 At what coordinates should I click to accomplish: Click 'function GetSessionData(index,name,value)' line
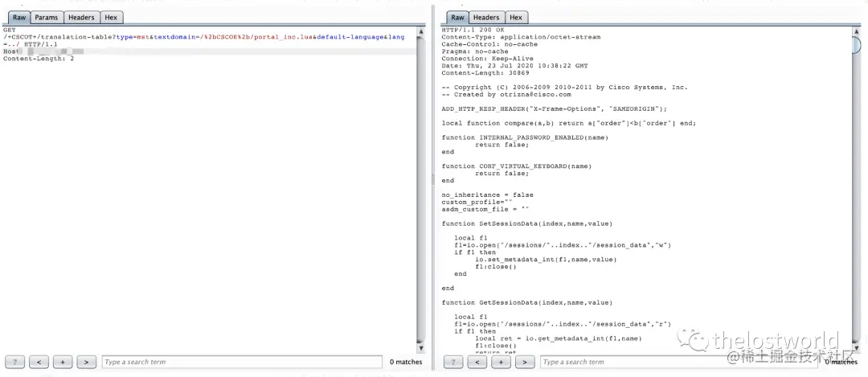click(x=527, y=303)
